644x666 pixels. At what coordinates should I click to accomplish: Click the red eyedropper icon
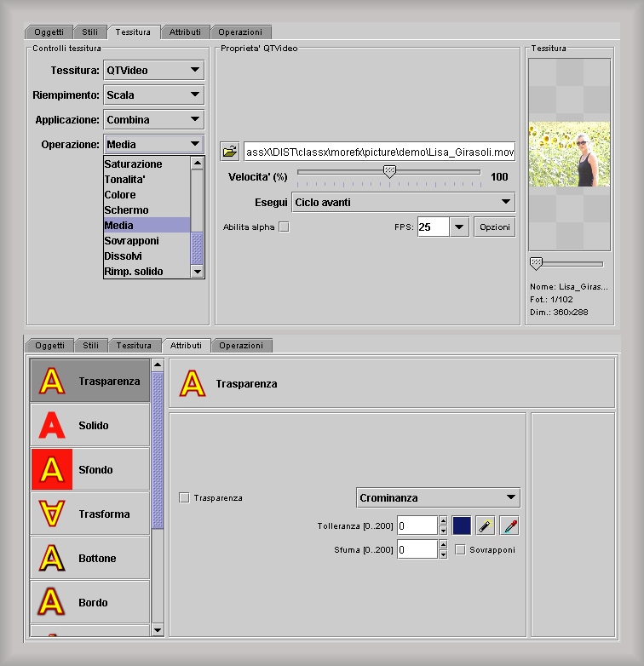(x=509, y=525)
